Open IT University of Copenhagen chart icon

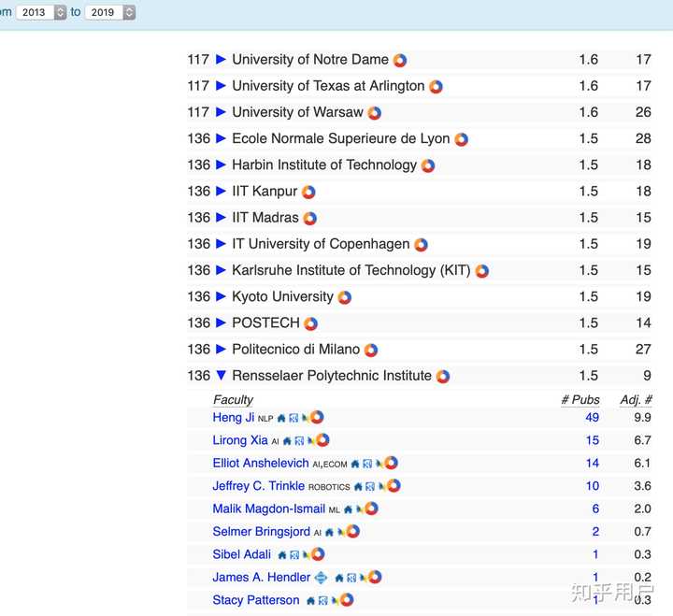(421, 245)
